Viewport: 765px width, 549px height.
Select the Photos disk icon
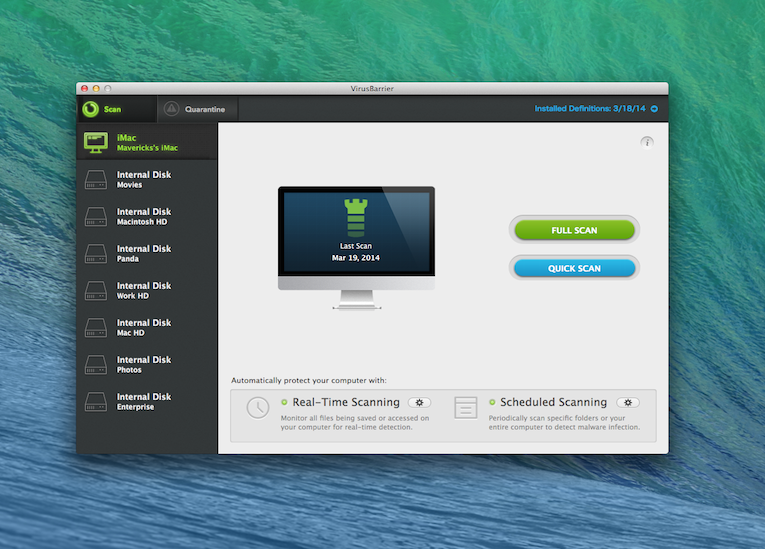coord(96,365)
